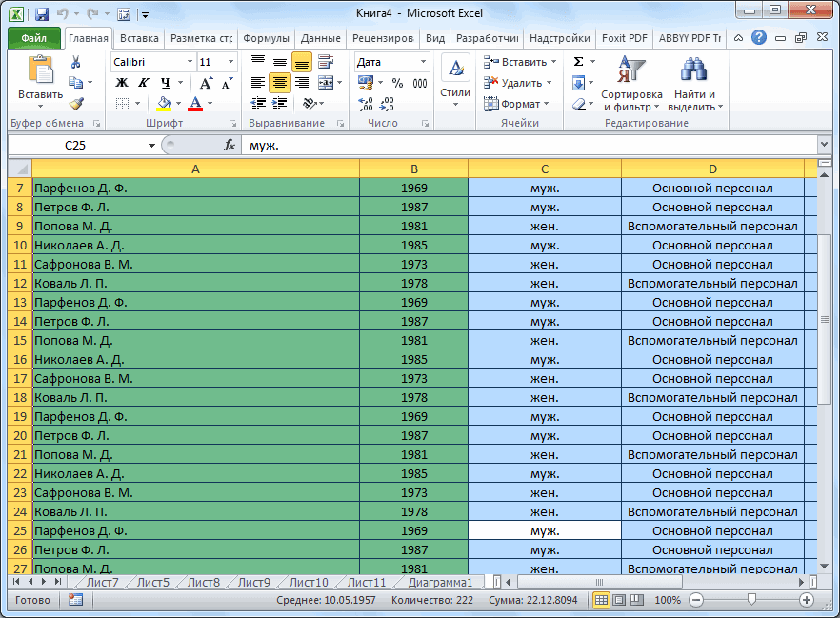This screenshot has width=840, height=618.
Task: Click the increase font size icon
Action: point(207,83)
